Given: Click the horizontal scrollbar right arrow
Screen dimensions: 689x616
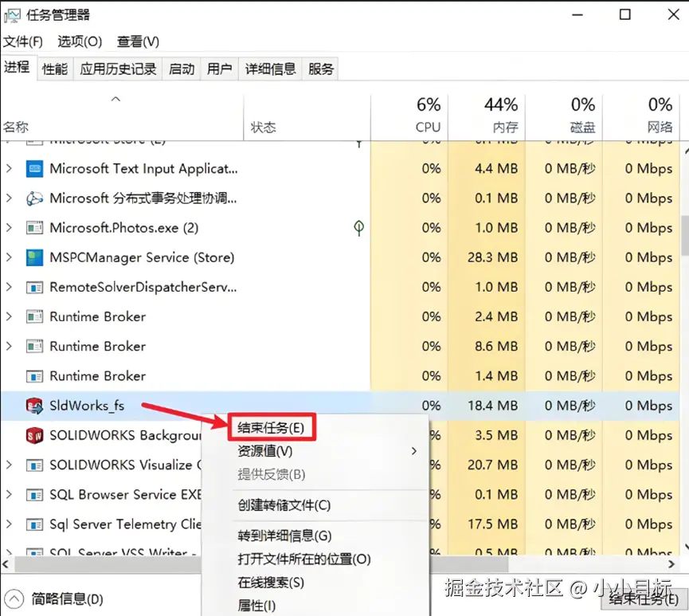Looking at the screenshot, I should tap(671, 564).
